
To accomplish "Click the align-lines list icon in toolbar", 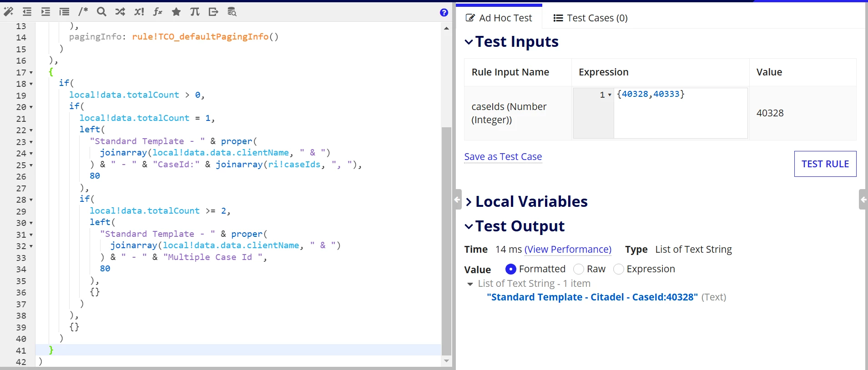I will [x=64, y=12].
